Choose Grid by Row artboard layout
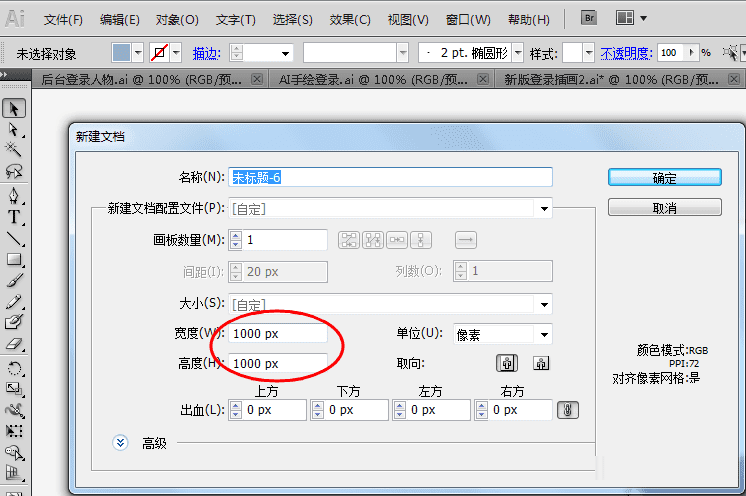The image size is (746, 496). (x=349, y=240)
